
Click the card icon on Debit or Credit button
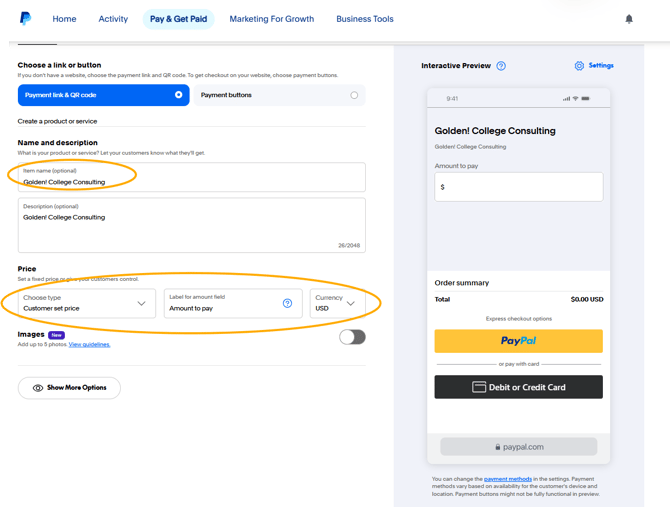(x=479, y=387)
